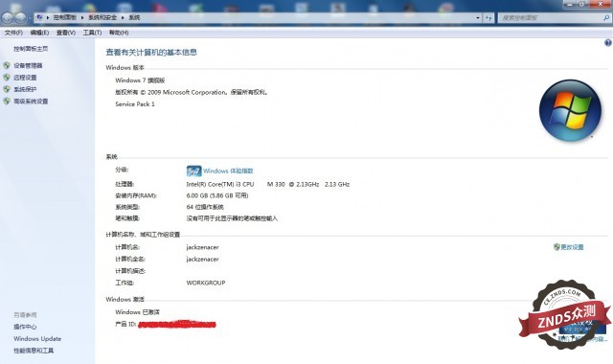613x364 pixels.
Task: Click the 查看有关计算机的基本信息 heading
Action: pos(151,52)
